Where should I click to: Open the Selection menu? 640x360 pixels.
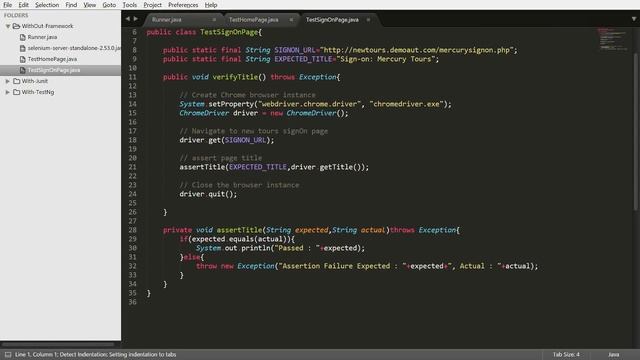(x=47, y=5)
